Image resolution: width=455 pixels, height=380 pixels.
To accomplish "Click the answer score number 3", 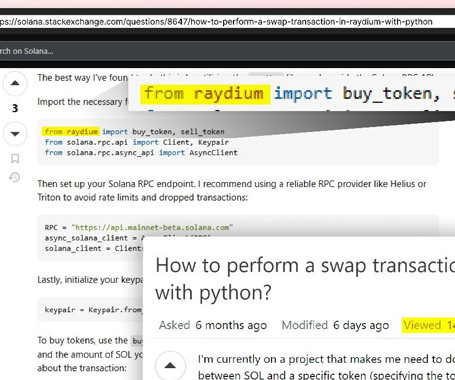I will 15,108.
